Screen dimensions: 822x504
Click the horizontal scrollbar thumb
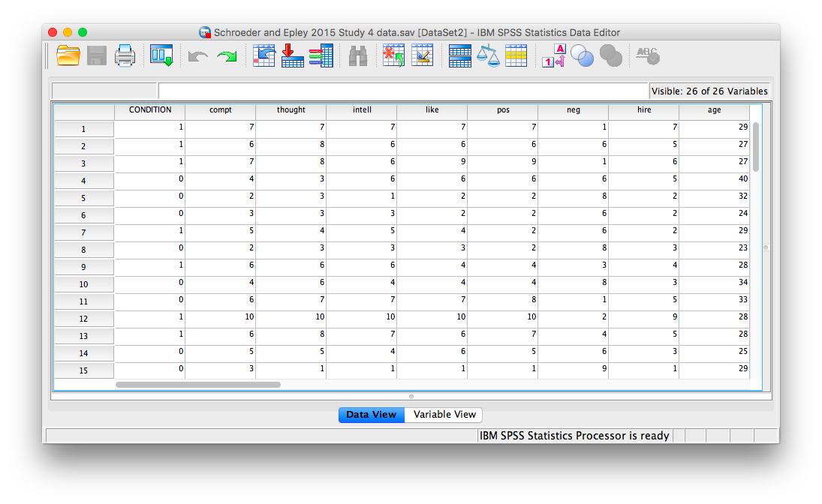[x=198, y=385]
